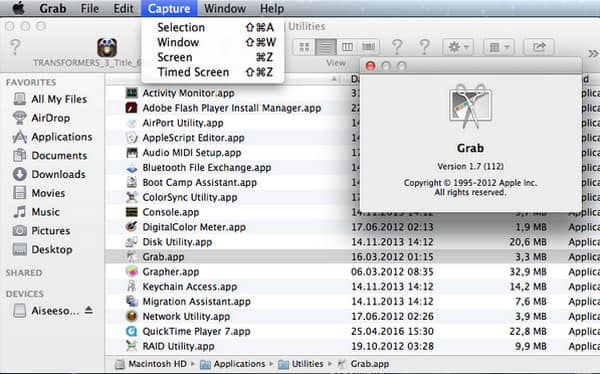Choose Selection from Capture menu
The width and height of the screenshot is (600, 374).
point(213,27)
